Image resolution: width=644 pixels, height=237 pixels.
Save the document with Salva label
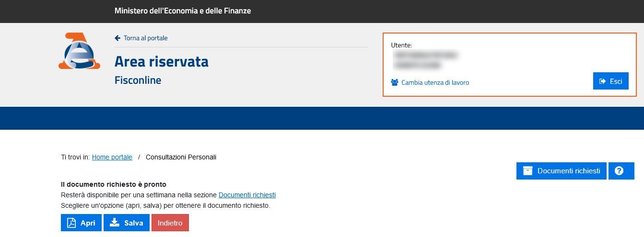134,223
